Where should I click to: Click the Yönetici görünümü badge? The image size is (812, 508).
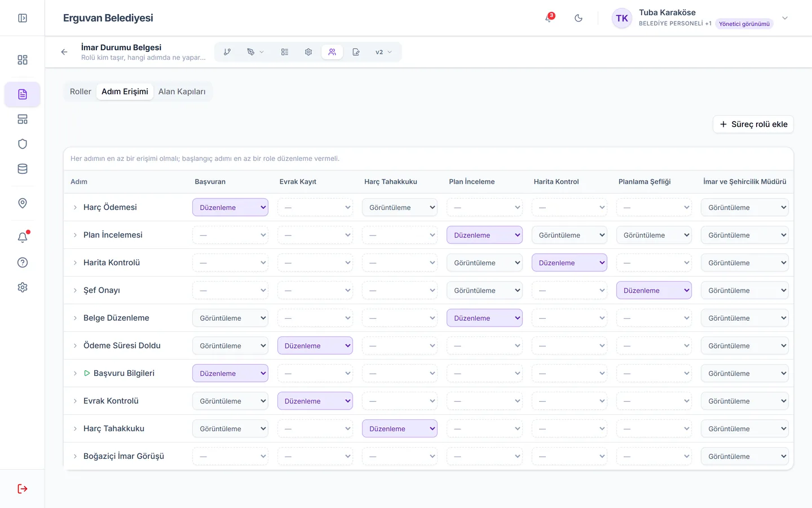[x=744, y=24]
